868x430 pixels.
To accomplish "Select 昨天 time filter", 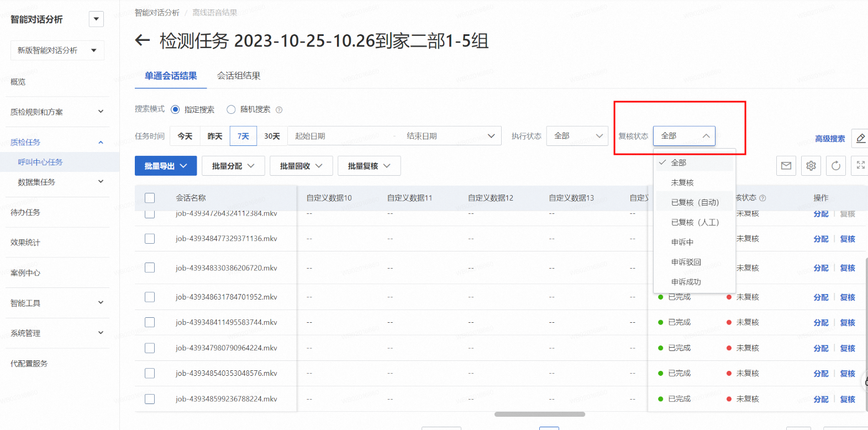I will (x=215, y=136).
